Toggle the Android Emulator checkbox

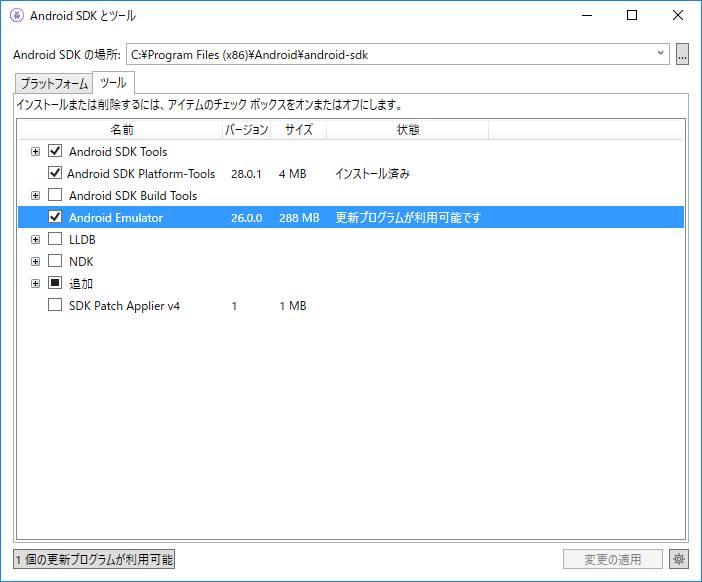pyautogui.click(x=55, y=217)
